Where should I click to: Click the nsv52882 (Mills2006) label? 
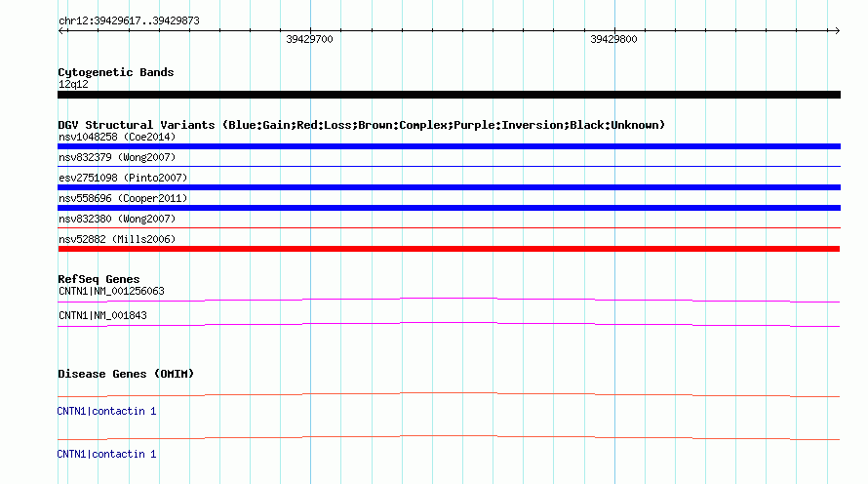[117, 239]
